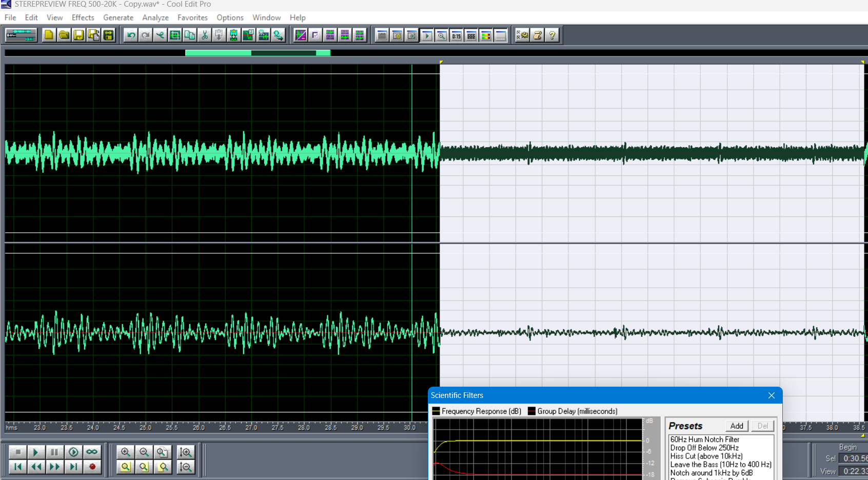Click the green display range bar
This screenshot has height=480, width=868.
[x=258, y=53]
